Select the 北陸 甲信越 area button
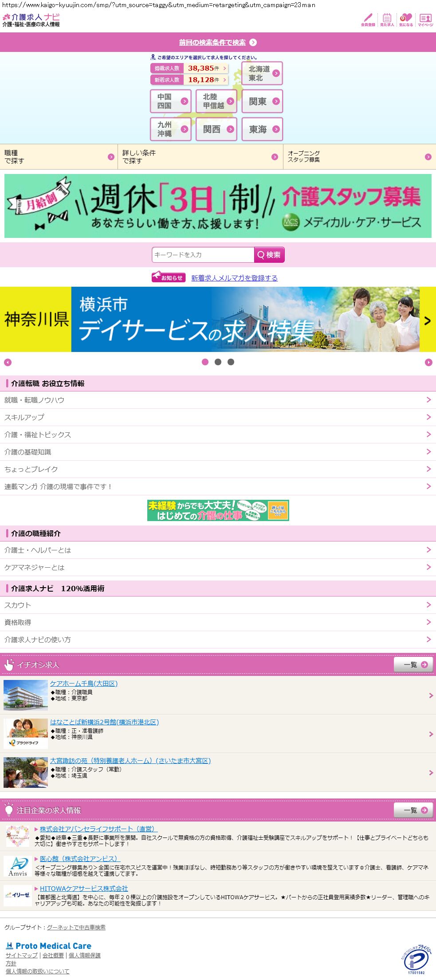The width and height of the screenshot is (436, 980). 216,101
